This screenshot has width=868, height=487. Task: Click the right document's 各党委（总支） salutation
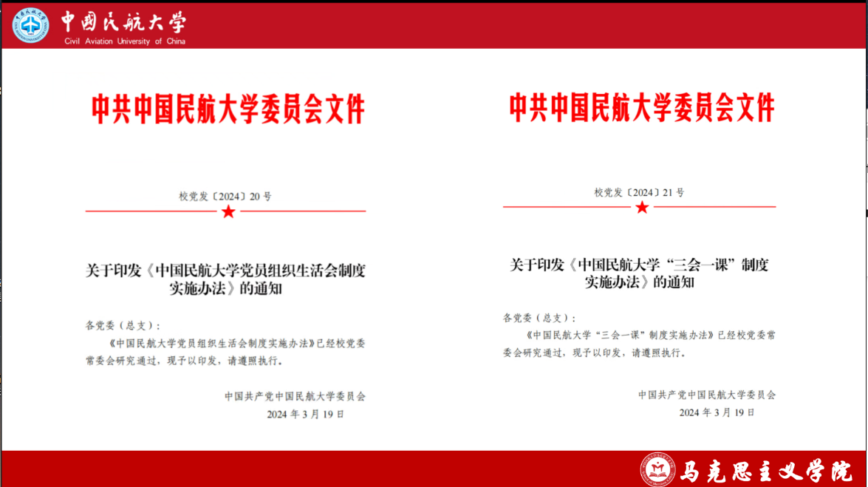click(x=540, y=318)
